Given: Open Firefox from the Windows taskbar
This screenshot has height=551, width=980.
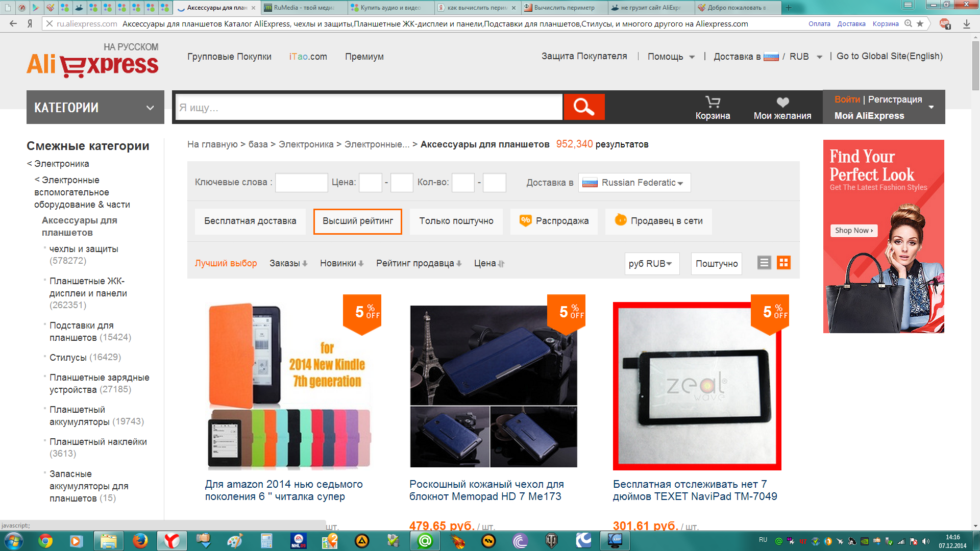Looking at the screenshot, I should point(140,541).
